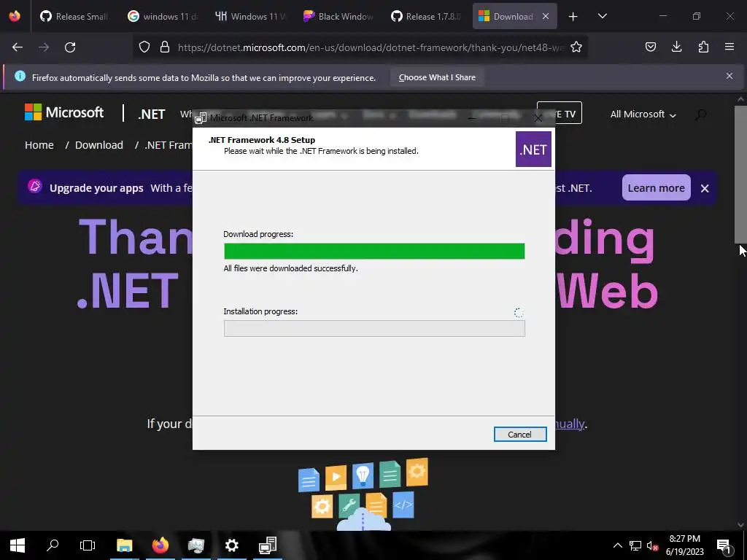
Task: Open File Explorer from the taskbar
Action: pos(124,545)
